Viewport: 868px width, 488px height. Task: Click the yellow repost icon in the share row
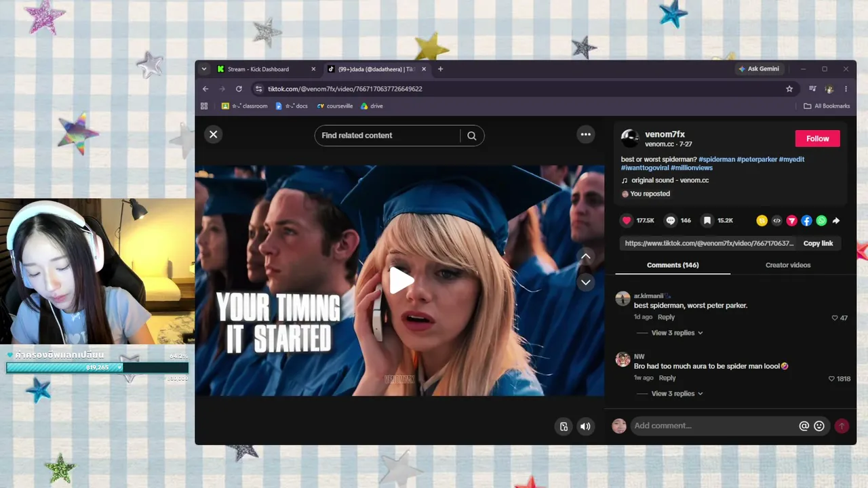762,220
